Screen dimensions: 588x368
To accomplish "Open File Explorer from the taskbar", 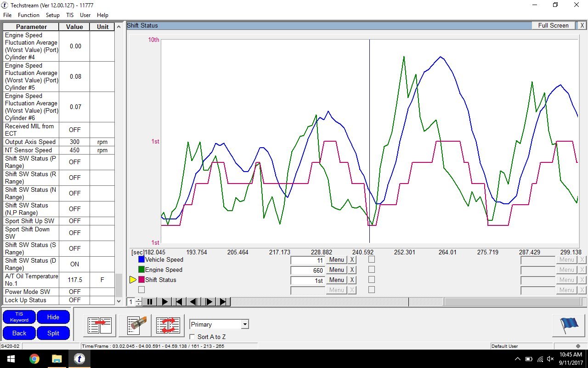I will pos(57,359).
